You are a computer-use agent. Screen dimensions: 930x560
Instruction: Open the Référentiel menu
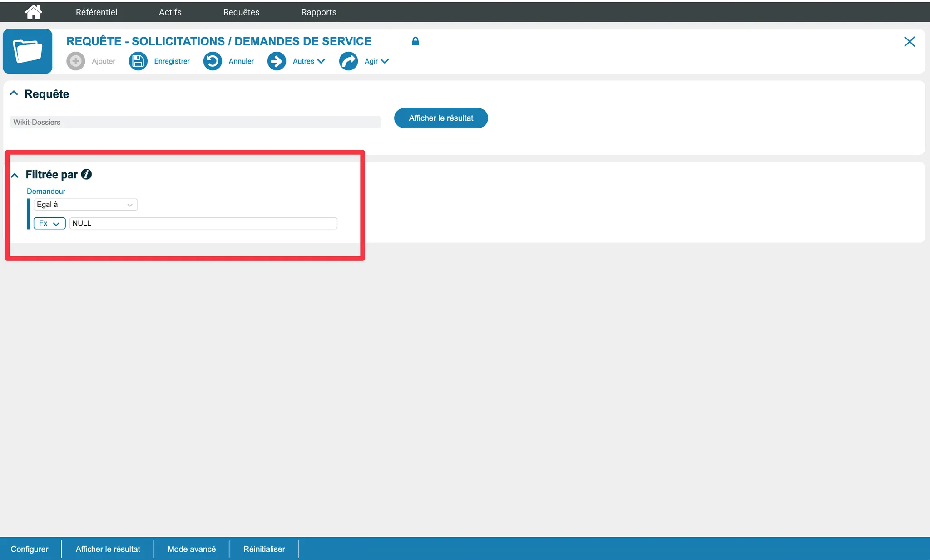96,12
